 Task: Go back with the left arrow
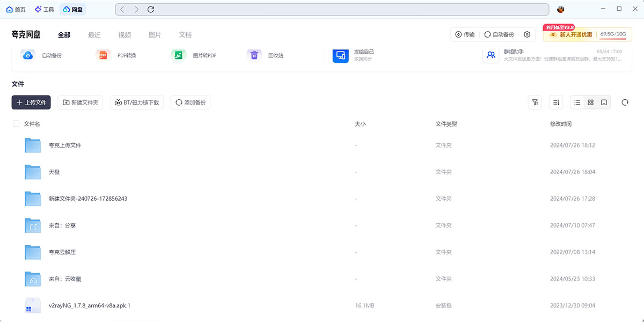pos(123,10)
